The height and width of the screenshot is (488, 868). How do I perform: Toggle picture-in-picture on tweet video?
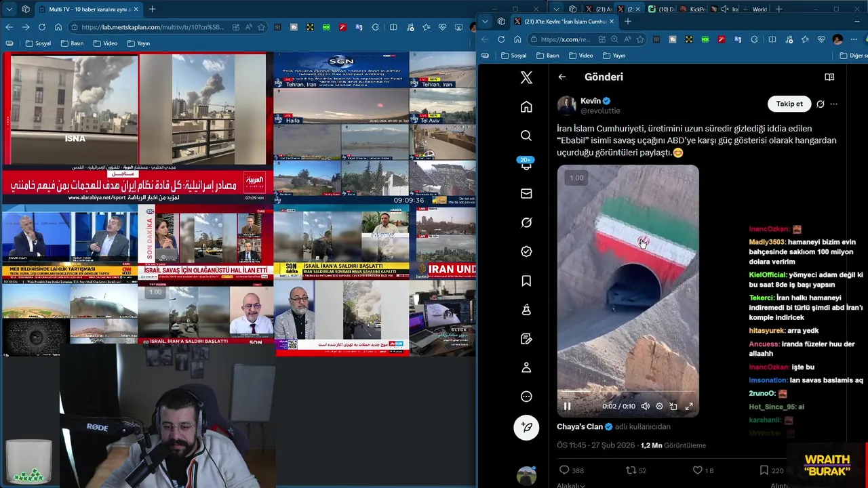coord(673,407)
